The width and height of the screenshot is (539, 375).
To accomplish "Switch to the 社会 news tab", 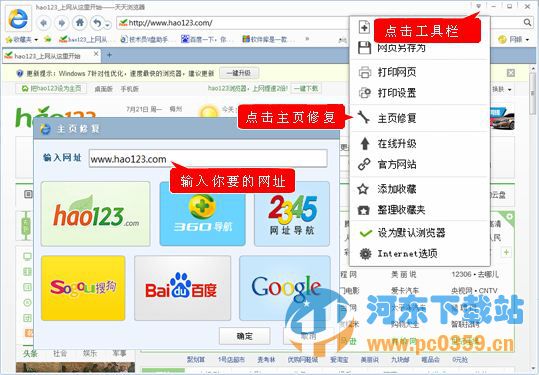I will [x=60, y=354].
